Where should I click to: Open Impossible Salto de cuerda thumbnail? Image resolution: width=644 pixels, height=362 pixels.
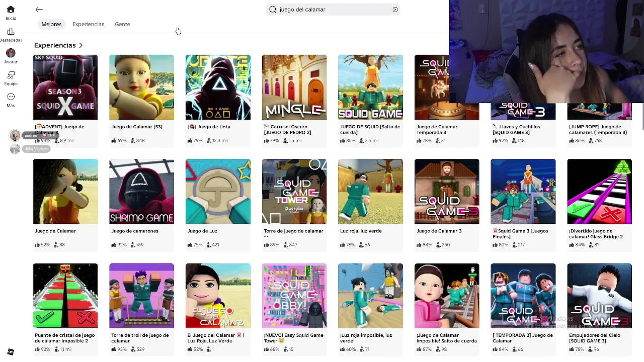447,296
